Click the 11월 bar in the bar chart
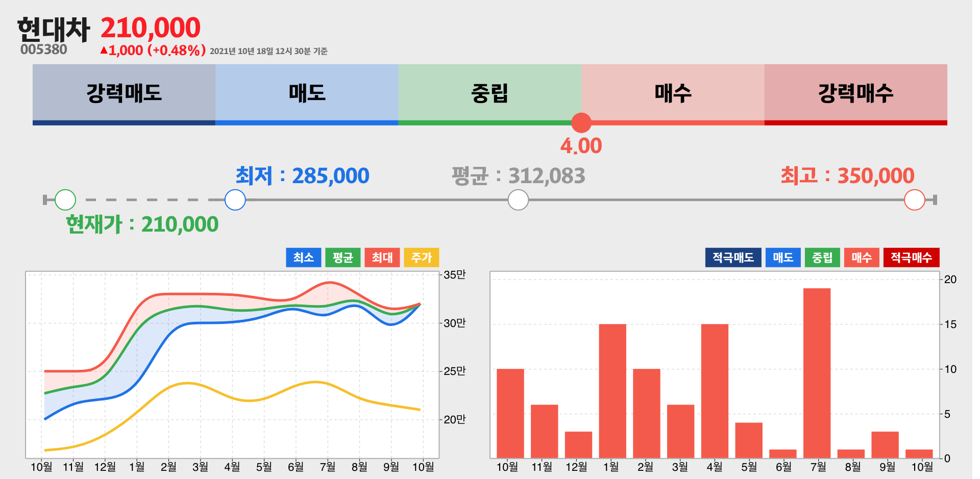The width and height of the screenshot is (980, 479). tap(545, 431)
